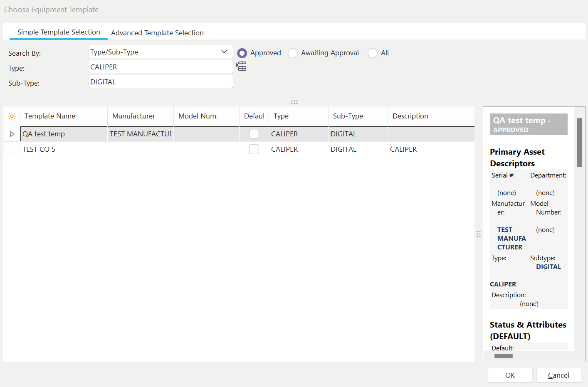
Task: Switch to Advanced Template Selection tab
Action: coord(157,33)
